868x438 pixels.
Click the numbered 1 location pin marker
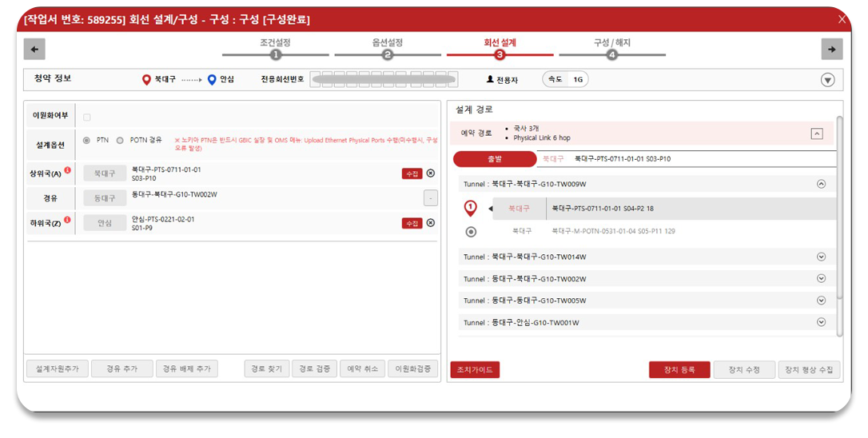pyautogui.click(x=470, y=208)
